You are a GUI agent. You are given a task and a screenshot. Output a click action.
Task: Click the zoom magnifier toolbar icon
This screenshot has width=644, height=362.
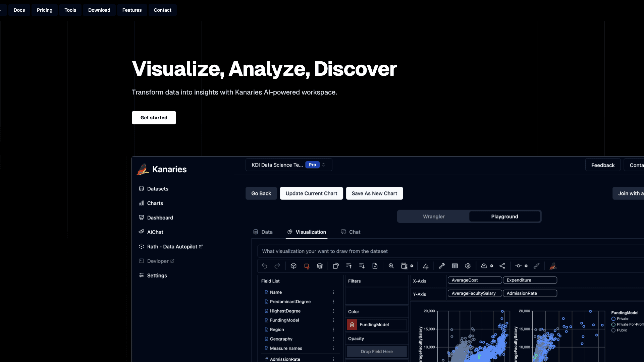coord(391,266)
